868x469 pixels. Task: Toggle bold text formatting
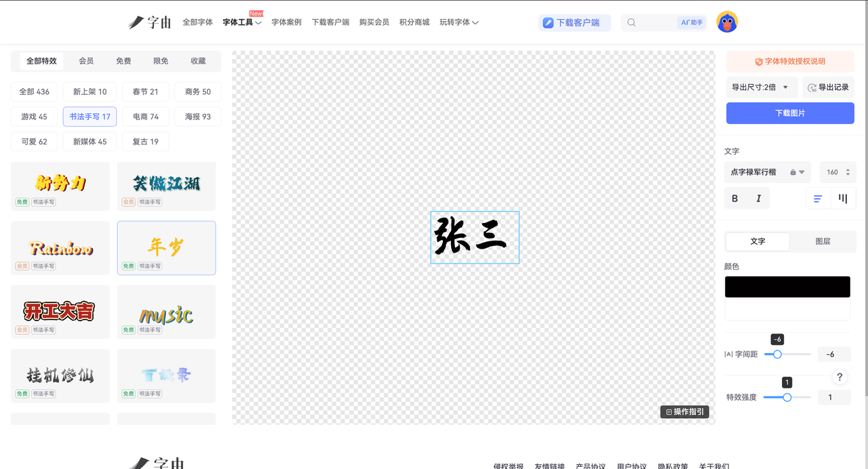(735, 199)
